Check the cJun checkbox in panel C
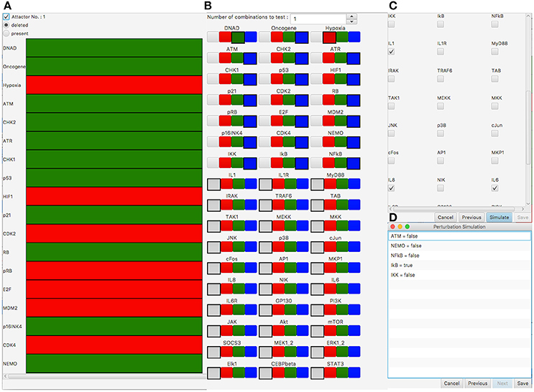 tap(495, 134)
